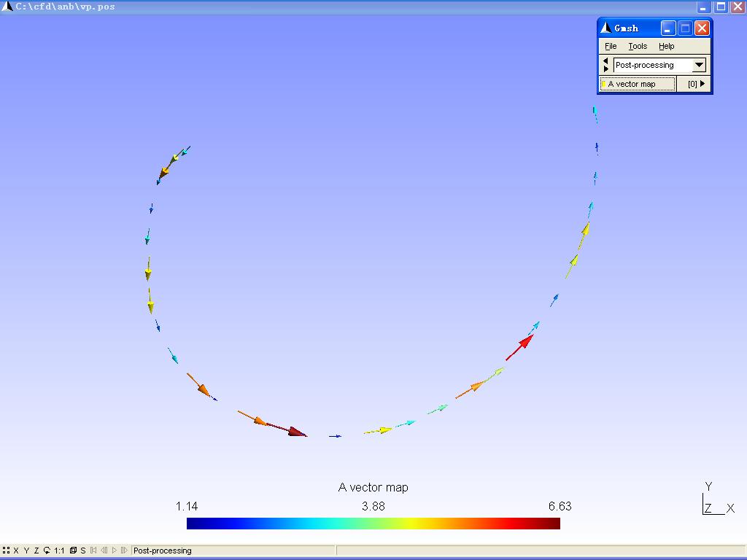Open the File menu
747x560 pixels.
tap(611, 46)
